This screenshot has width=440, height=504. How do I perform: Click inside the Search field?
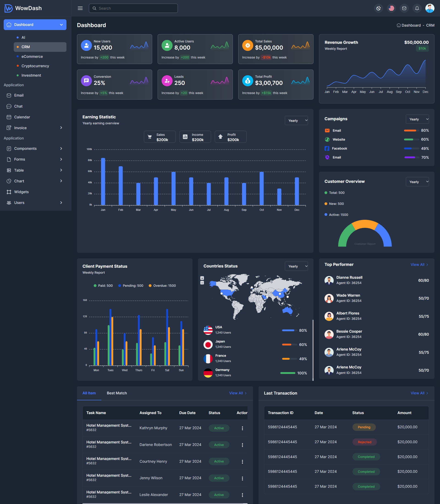(133, 8)
